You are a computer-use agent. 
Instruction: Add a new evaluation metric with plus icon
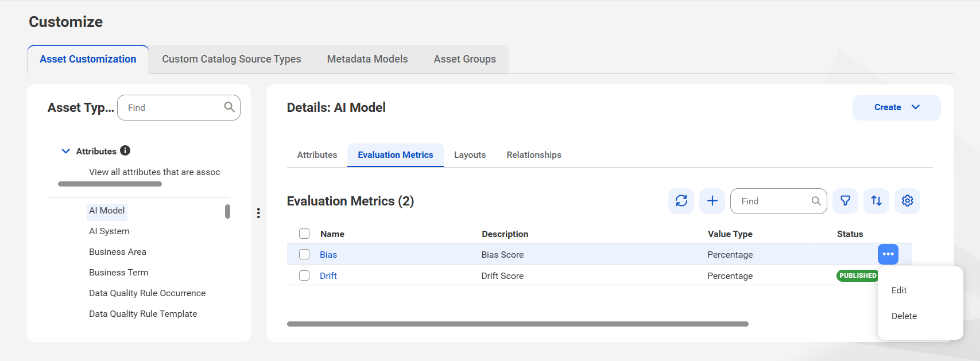point(712,201)
